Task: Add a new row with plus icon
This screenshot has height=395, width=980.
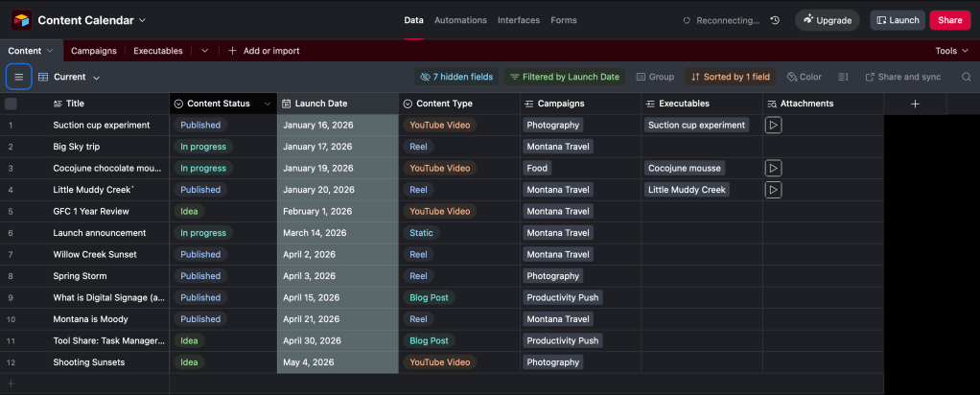Action: [12, 383]
